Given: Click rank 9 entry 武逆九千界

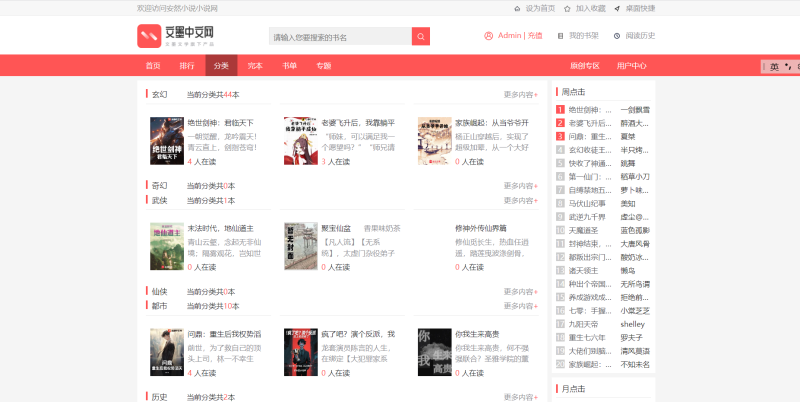Looking at the screenshot, I should coord(587,217).
